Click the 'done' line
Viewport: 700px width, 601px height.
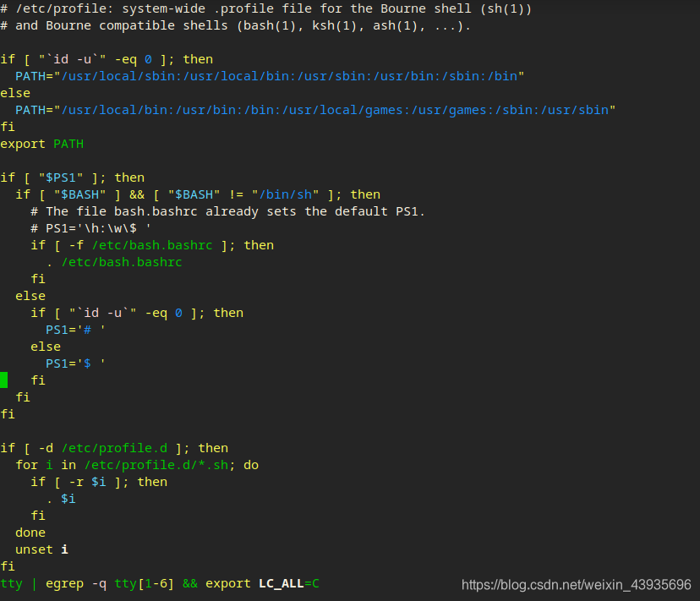30,533
